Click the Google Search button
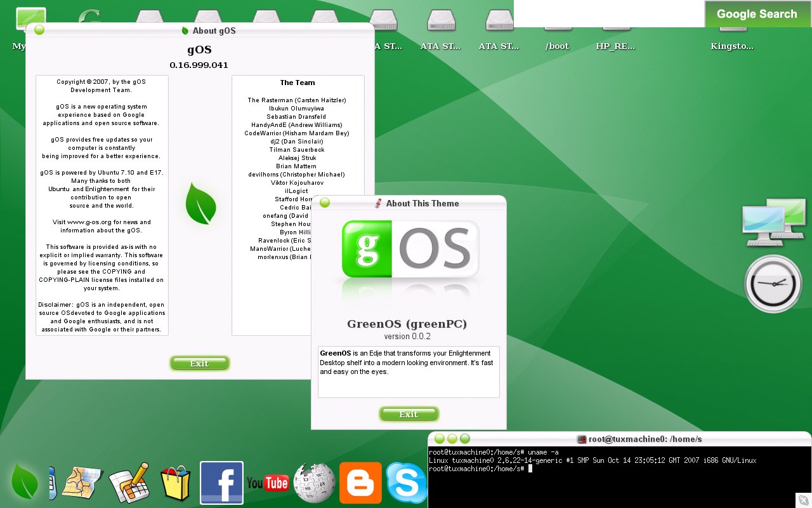 (x=757, y=14)
